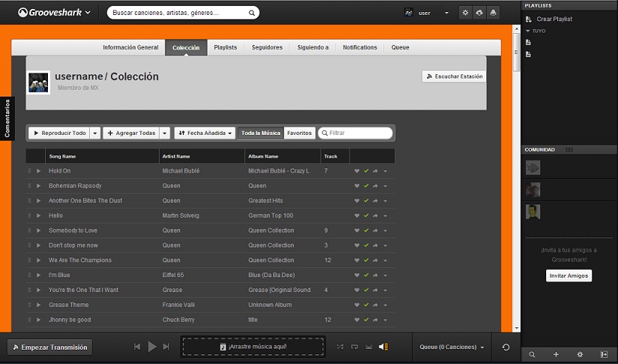Favorite the song Hello with heart icon
The image size is (618, 364).
(357, 216)
